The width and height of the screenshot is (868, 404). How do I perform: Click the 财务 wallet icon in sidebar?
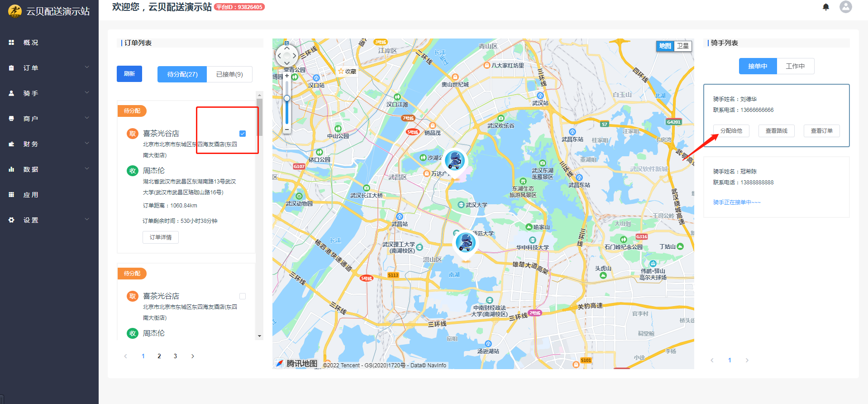[x=11, y=144]
